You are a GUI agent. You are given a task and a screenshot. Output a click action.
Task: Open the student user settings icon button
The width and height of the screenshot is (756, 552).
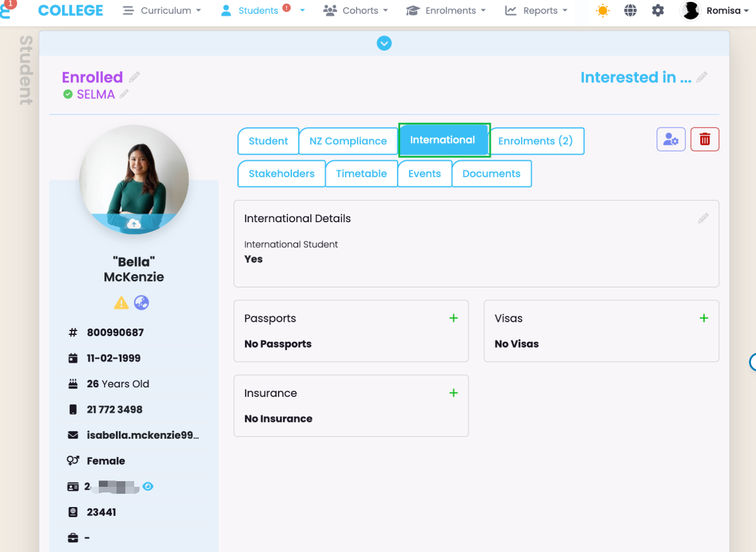click(671, 139)
